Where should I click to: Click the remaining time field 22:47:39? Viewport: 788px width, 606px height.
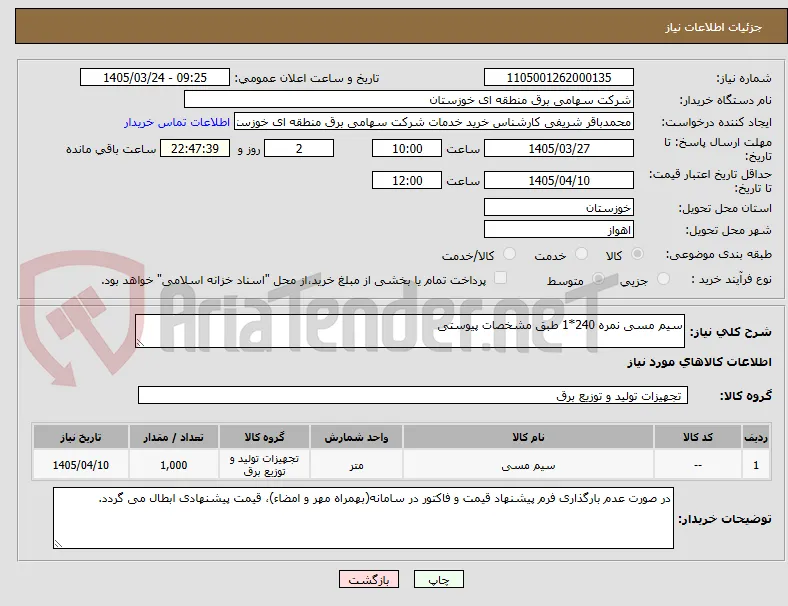pos(195,148)
